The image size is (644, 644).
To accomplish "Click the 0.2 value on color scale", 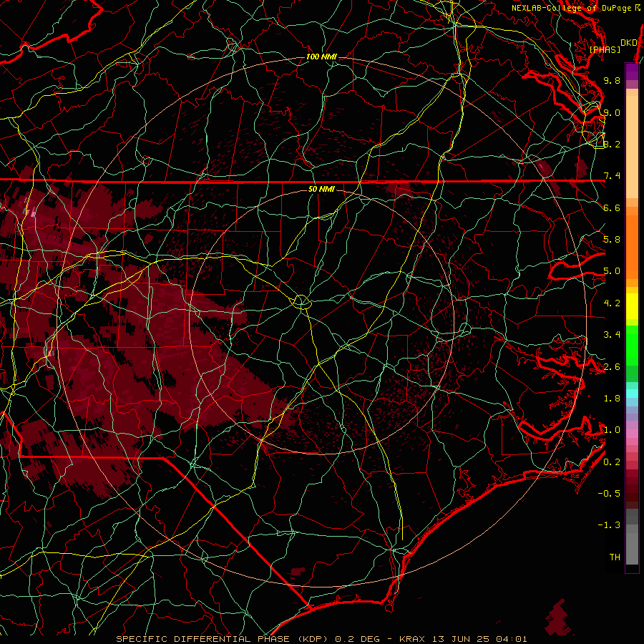I will [612, 462].
